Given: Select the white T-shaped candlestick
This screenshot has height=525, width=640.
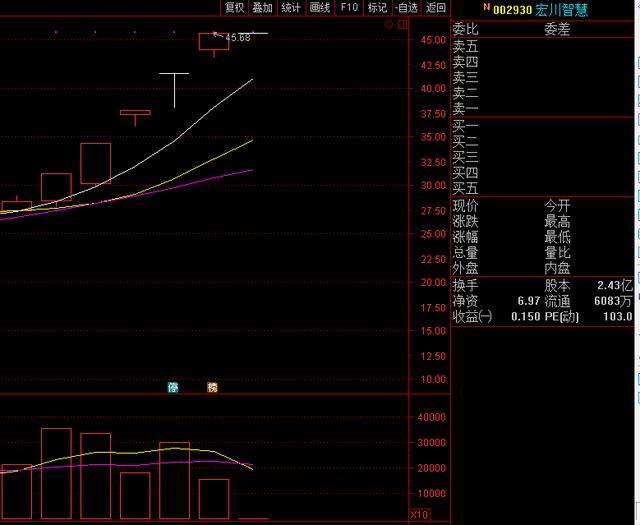Looking at the screenshot, I should pos(174,90).
